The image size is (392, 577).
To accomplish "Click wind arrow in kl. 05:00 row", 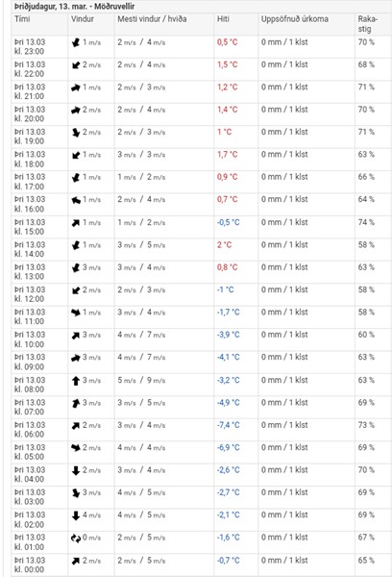I will pos(76,448).
